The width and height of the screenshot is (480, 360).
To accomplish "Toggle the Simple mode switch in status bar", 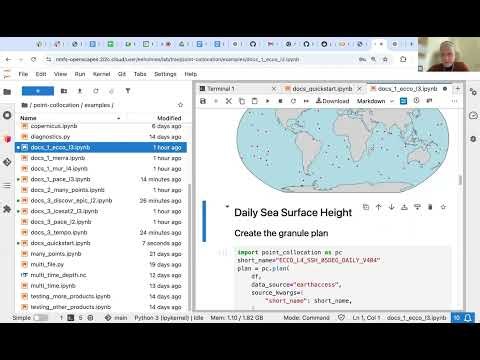I will point(41,318).
